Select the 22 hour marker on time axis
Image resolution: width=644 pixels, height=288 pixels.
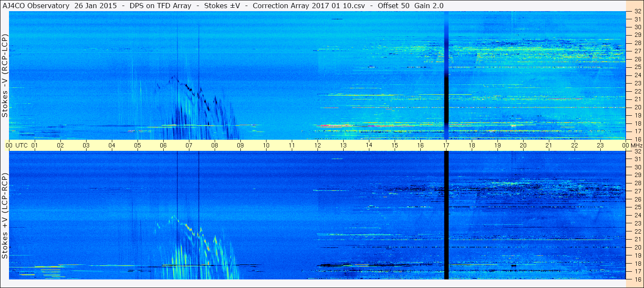(575, 145)
